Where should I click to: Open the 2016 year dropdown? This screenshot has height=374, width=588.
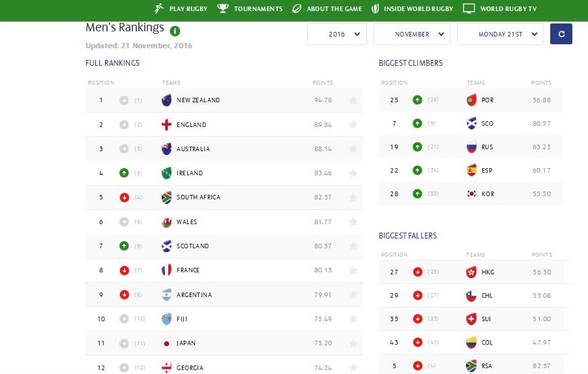[x=336, y=34]
